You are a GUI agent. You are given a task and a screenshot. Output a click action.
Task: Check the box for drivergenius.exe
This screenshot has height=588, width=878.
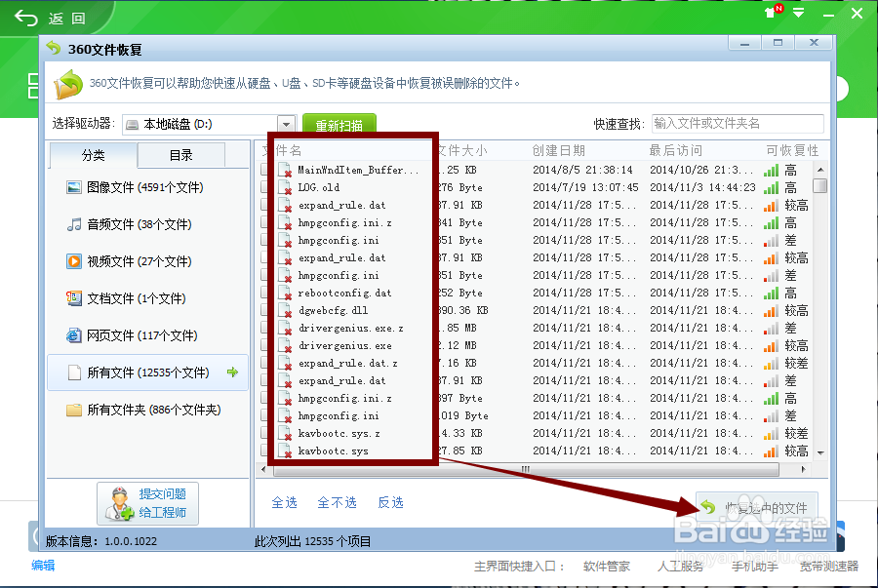pos(263,346)
